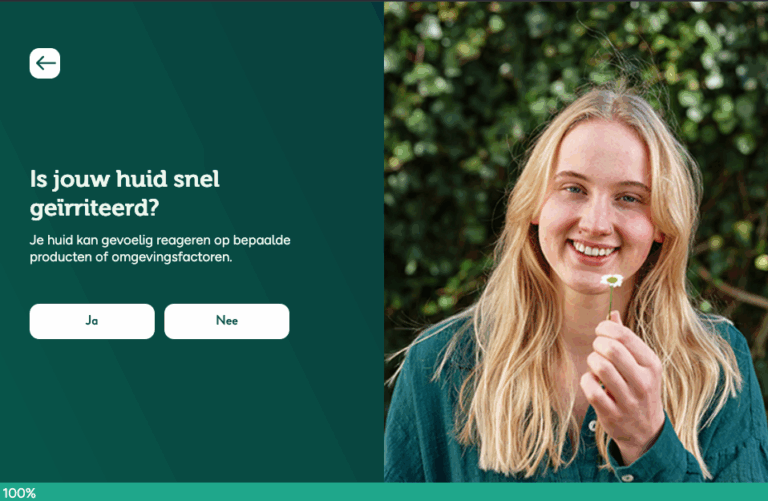Viewport: 768px width, 501px height.
Task: Click the word "geïrriteerd?" in the headline
Action: 95,208
